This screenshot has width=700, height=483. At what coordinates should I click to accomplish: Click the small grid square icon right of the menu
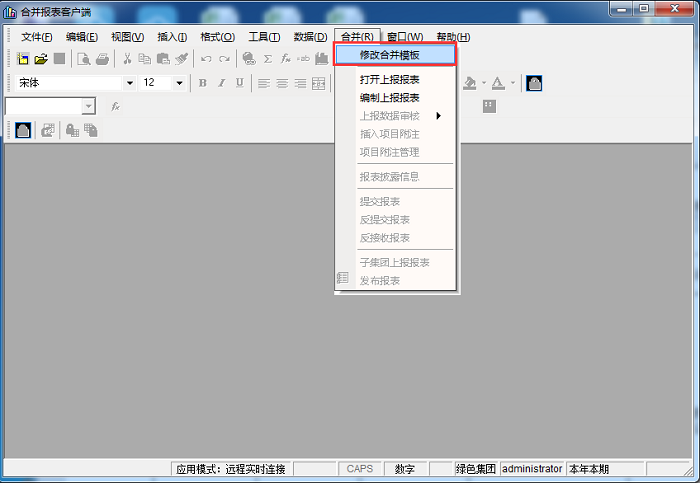click(x=489, y=106)
